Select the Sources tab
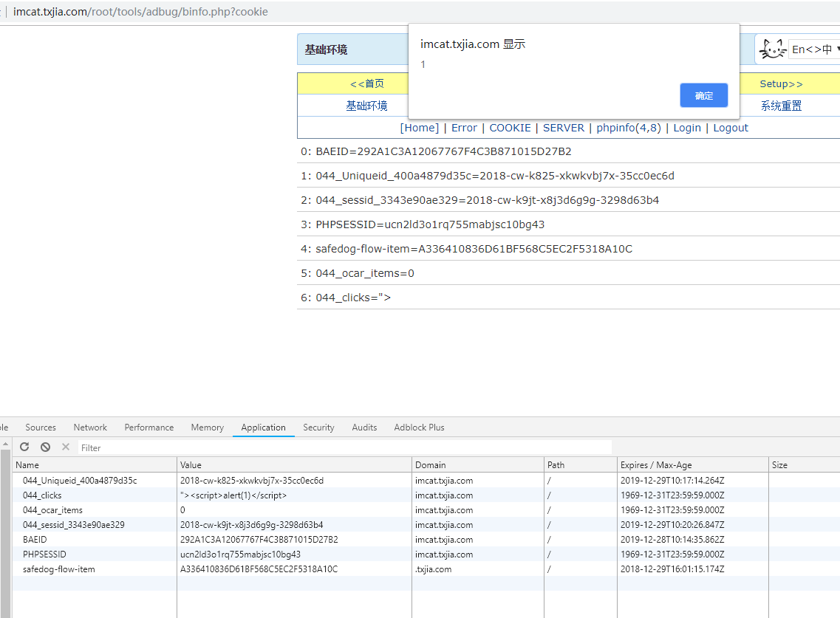 point(41,428)
